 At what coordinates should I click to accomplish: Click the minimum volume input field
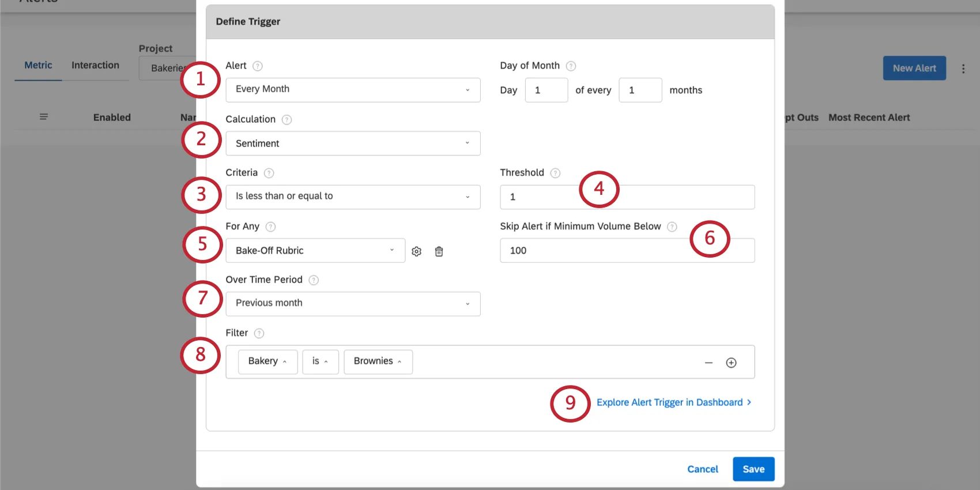pyautogui.click(x=594, y=251)
